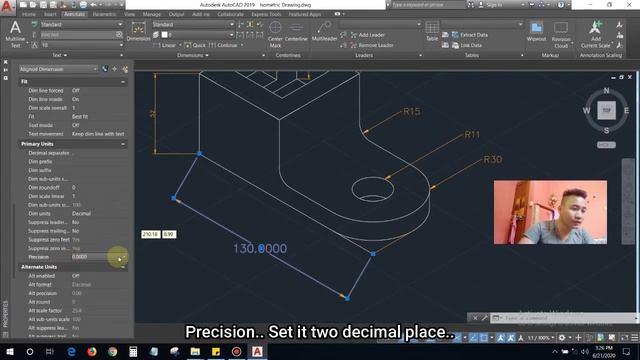Open the workspace switching gear icon

tap(562, 338)
